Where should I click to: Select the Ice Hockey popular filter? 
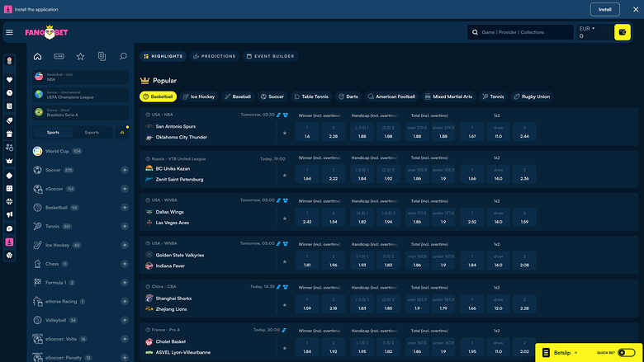point(199,96)
